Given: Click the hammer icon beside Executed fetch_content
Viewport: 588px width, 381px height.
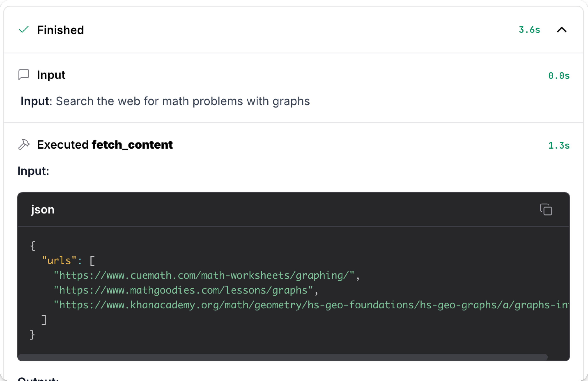Looking at the screenshot, I should [x=24, y=145].
